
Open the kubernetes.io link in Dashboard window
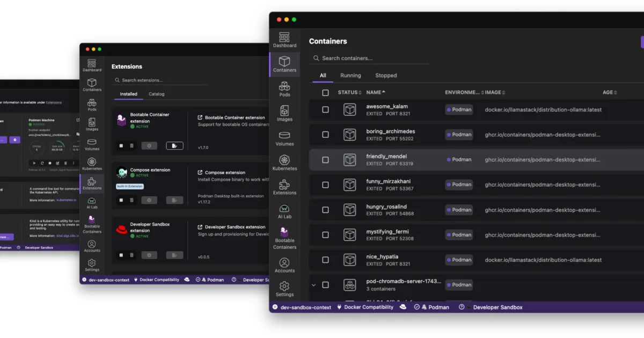click(x=67, y=200)
